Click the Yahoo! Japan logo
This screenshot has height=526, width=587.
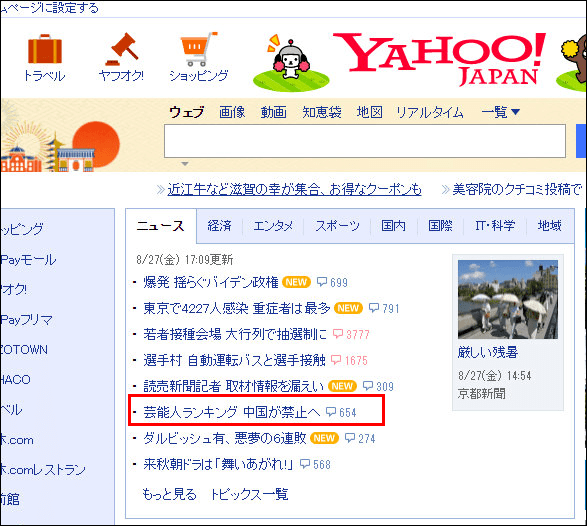[439, 59]
